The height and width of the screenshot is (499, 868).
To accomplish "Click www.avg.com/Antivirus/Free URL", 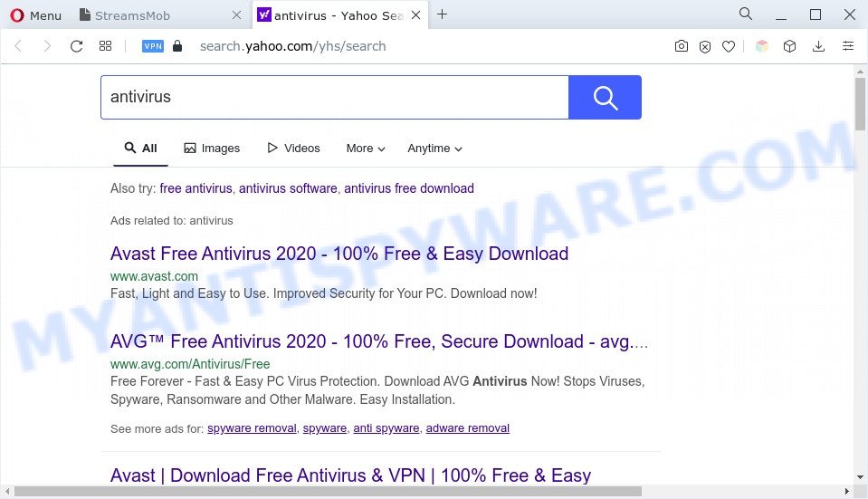I will pos(190,364).
